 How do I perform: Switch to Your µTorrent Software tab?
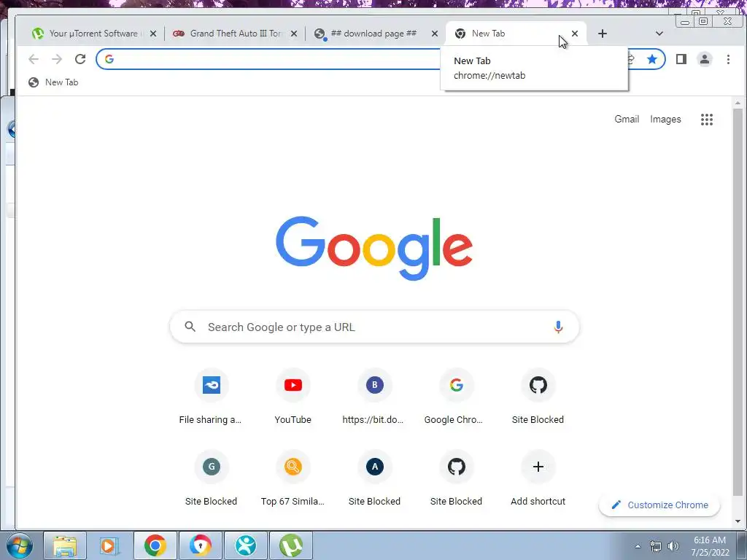tap(93, 34)
